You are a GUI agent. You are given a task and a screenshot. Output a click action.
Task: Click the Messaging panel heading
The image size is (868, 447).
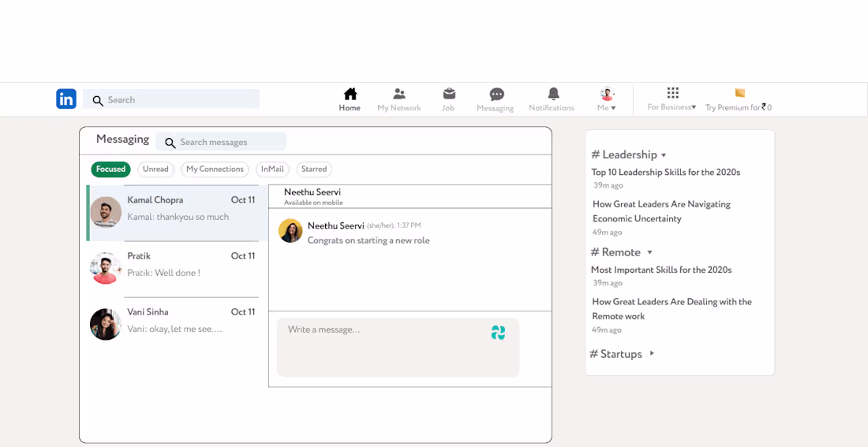tap(122, 139)
